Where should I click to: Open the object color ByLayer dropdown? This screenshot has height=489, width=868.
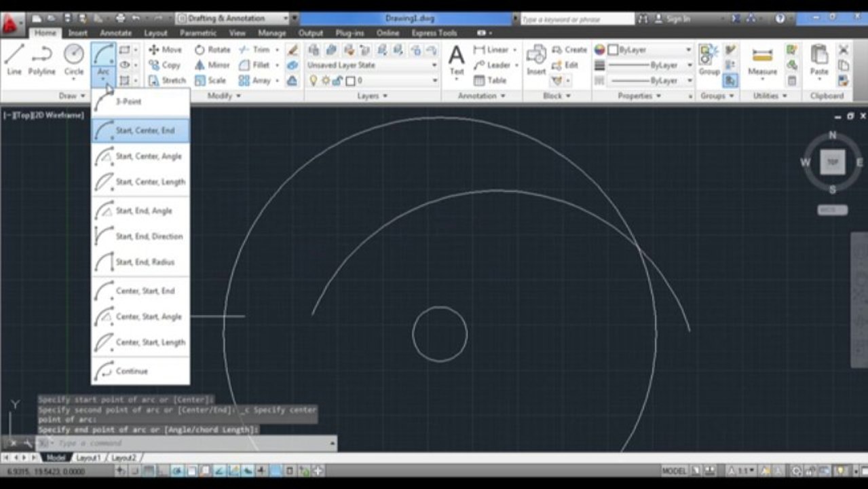click(649, 50)
